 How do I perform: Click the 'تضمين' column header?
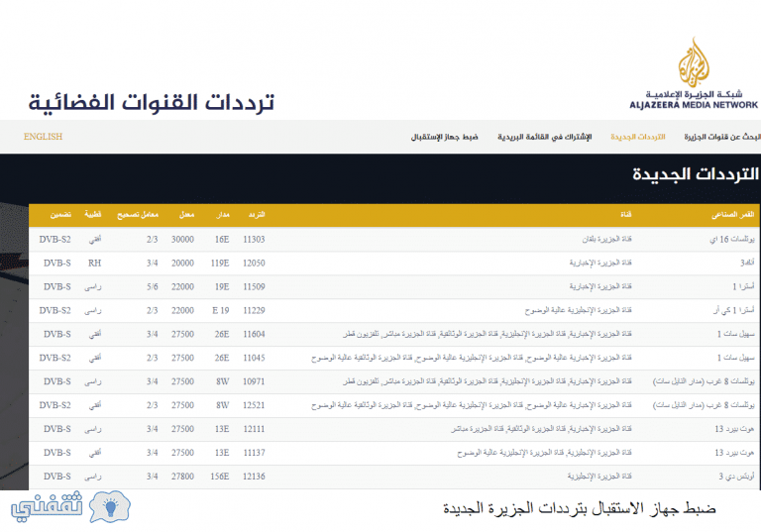pos(60,215)
